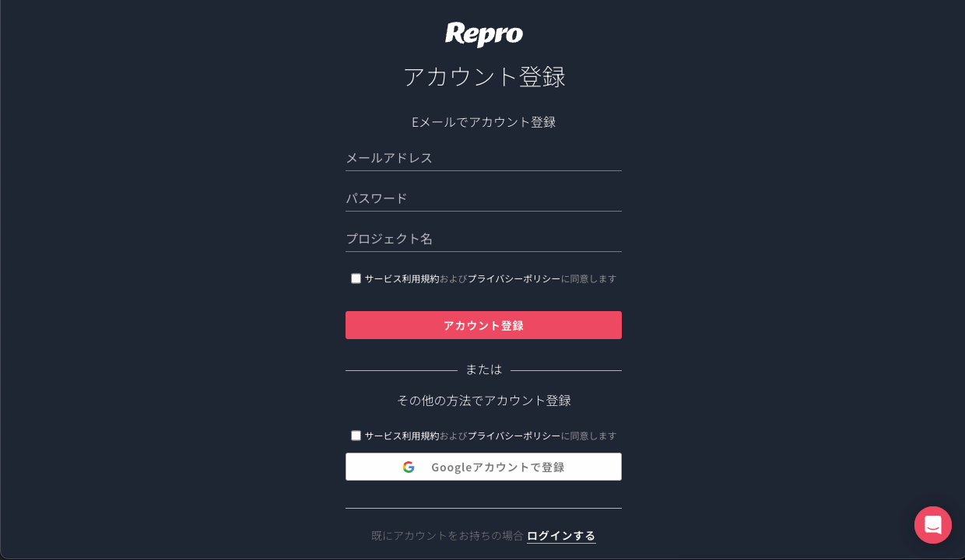
Task: Click the その他の方法でアカウント登録 label
Action: [483, 401]
